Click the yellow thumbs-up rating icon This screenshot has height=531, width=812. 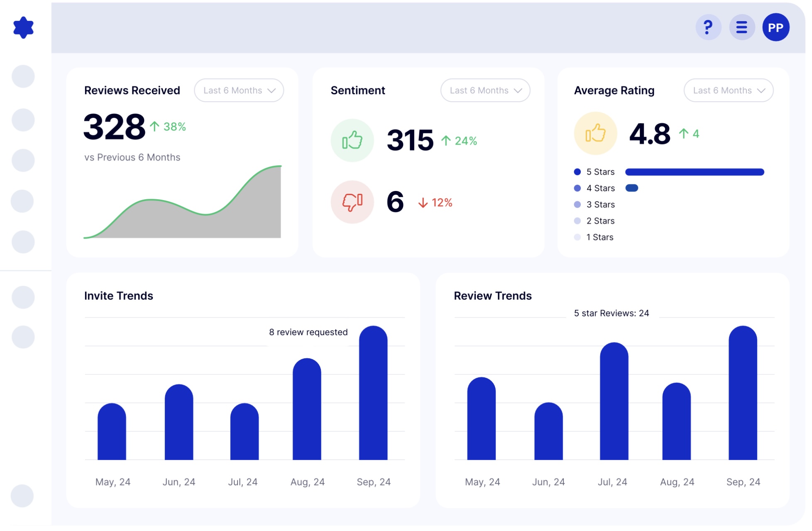pos(595,133)
